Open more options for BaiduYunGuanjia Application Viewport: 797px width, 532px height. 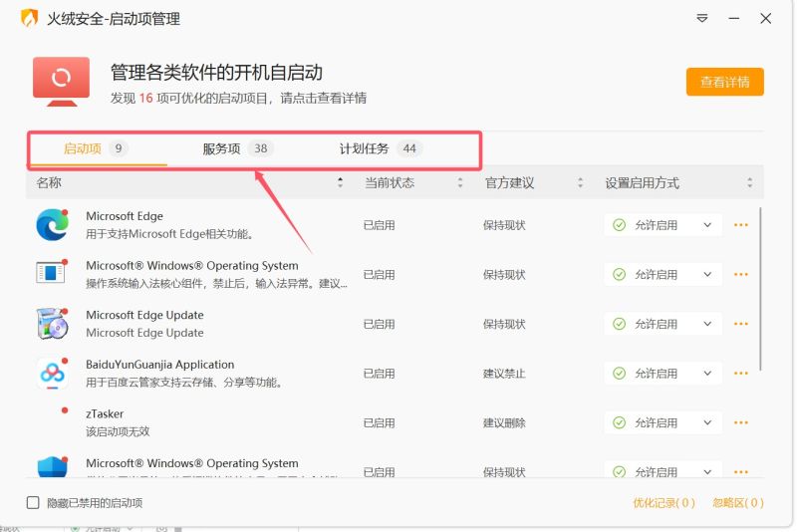(740, 374)
